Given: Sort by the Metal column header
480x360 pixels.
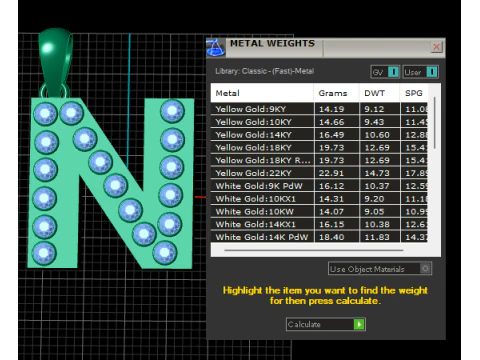Looking at the screenshot, I should pyautogui.click(x=262, y=93).
